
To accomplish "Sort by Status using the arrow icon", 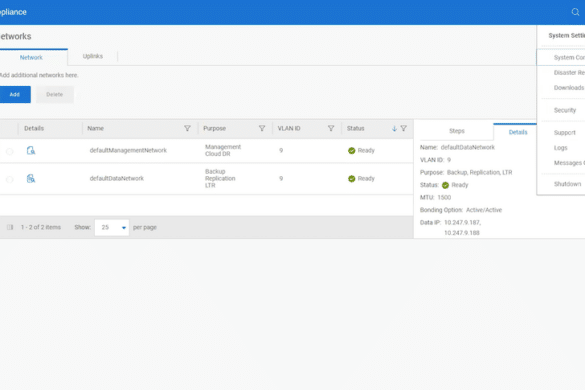I will [394, 128].
